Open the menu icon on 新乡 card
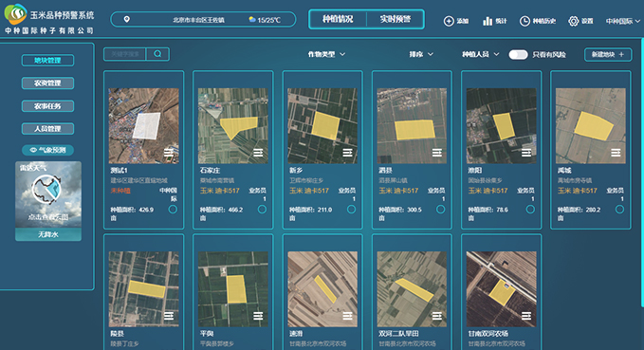The height and width of the screenshot is (350, 644). pyautogui.click(x=347, y=153)
